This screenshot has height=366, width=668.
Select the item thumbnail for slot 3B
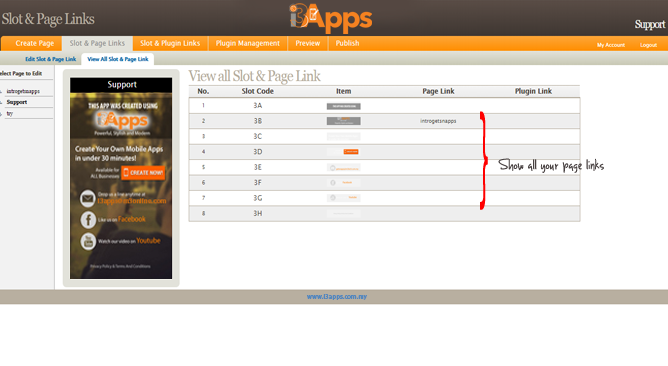343,121
